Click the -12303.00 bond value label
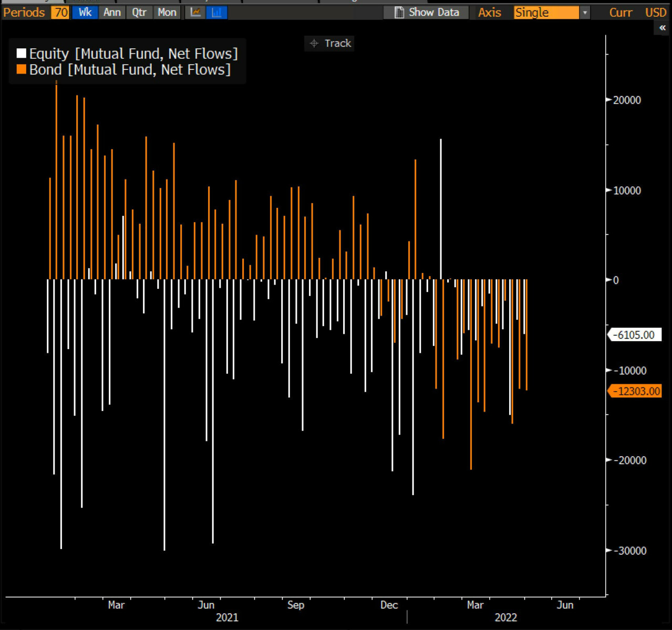This screenshot has height=630, width=672. [638, 391]
